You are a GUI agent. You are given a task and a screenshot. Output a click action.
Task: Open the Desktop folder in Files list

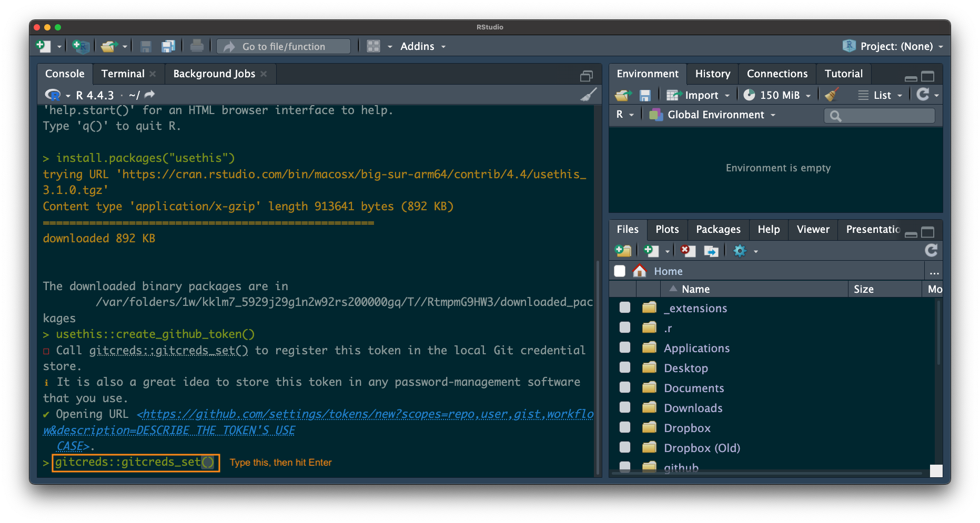[x=685, y=368]
